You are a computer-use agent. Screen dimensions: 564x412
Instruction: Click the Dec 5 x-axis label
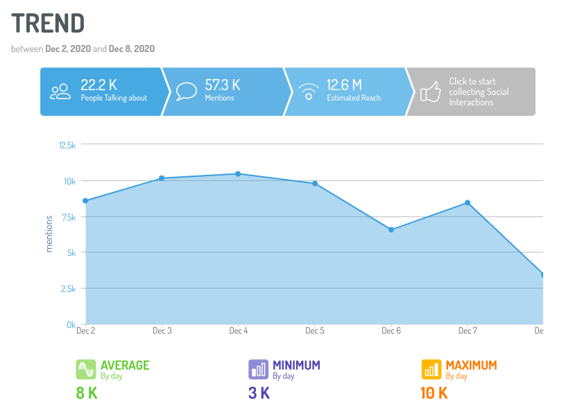[315, 331]
